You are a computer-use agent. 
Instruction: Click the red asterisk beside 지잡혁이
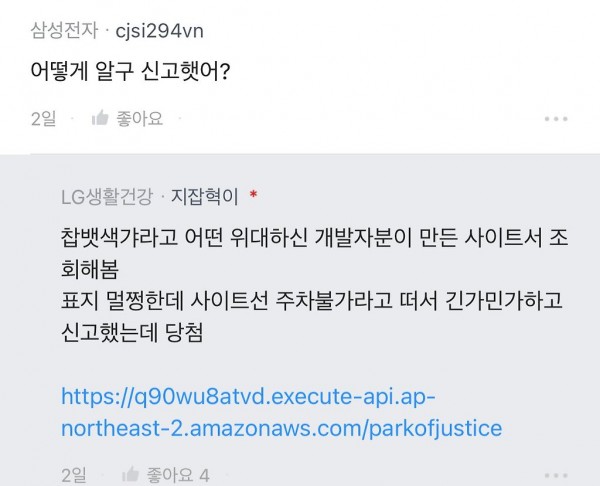253,193
